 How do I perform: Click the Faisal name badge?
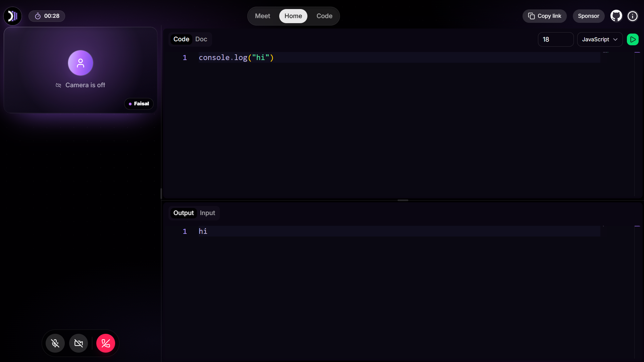(x=139, y=104)
